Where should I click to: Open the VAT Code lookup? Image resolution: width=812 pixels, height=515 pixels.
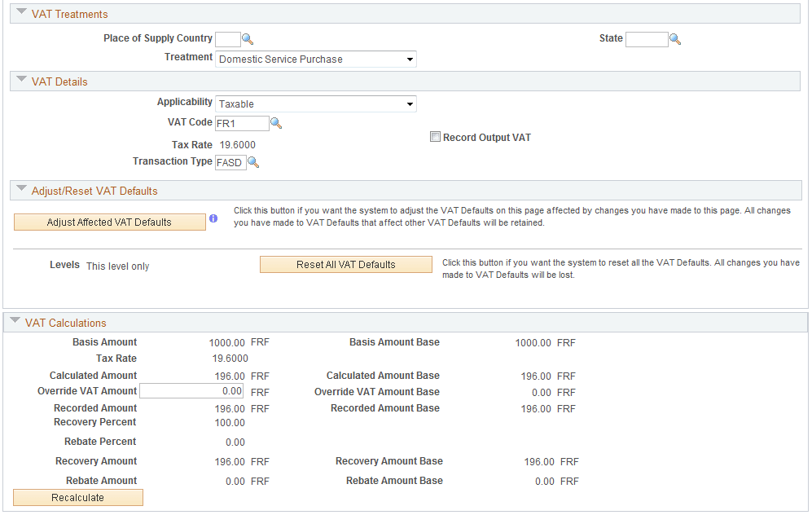[x=275, y=122]
